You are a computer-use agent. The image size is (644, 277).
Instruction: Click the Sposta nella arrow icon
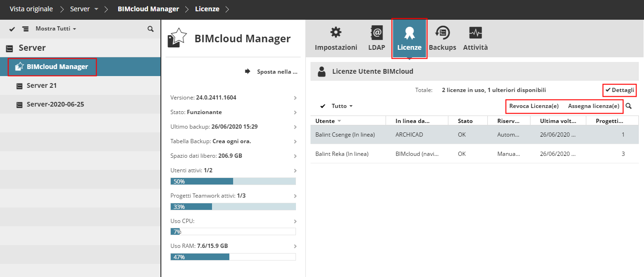(248, 72)
